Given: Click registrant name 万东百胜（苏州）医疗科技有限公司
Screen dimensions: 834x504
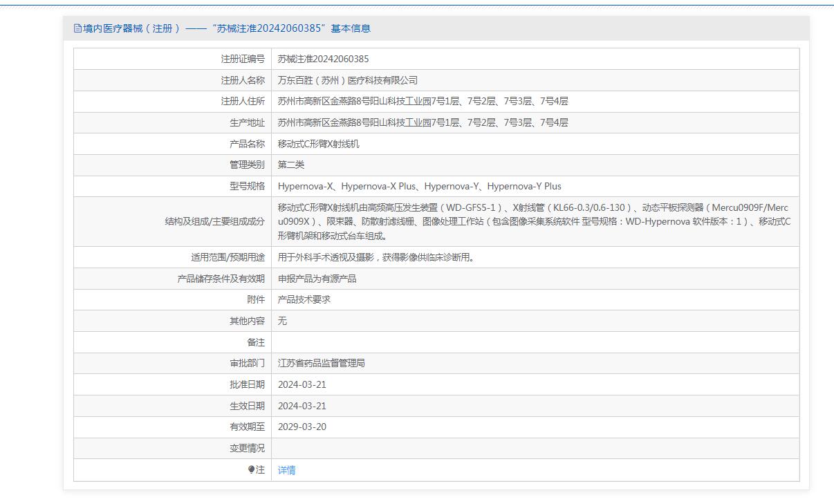Looking at the screenshot, I should 347,80.
